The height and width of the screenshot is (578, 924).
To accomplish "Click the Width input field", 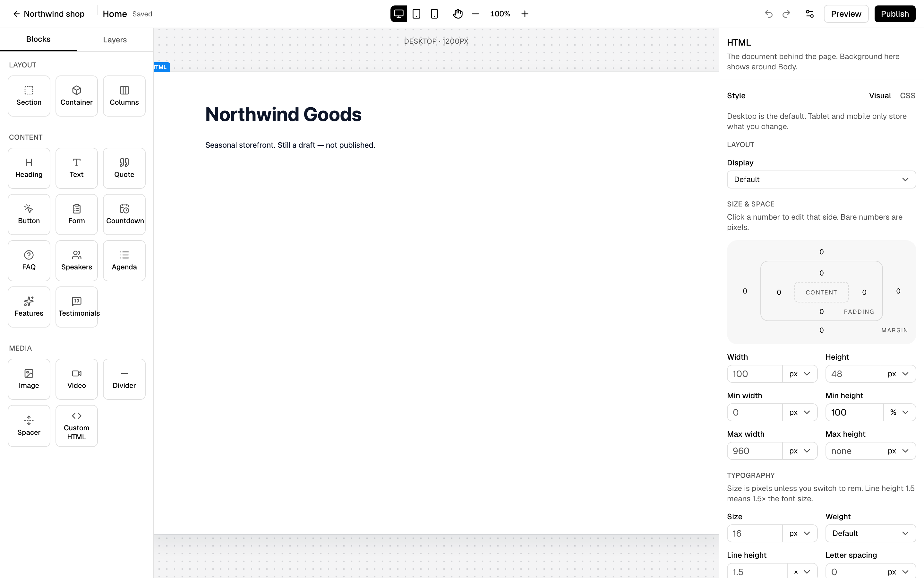I will pos(755,374).
